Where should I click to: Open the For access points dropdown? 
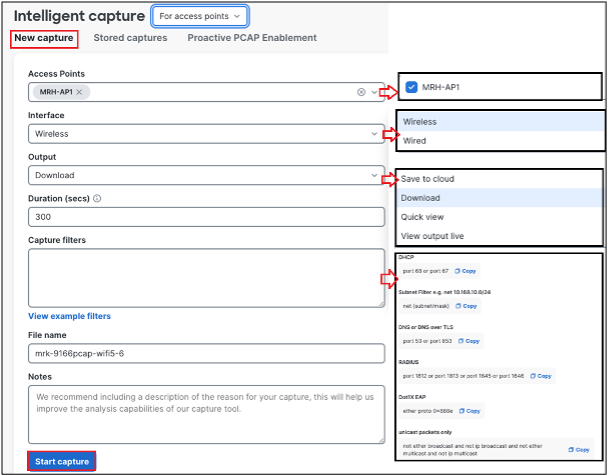[200, 16]
